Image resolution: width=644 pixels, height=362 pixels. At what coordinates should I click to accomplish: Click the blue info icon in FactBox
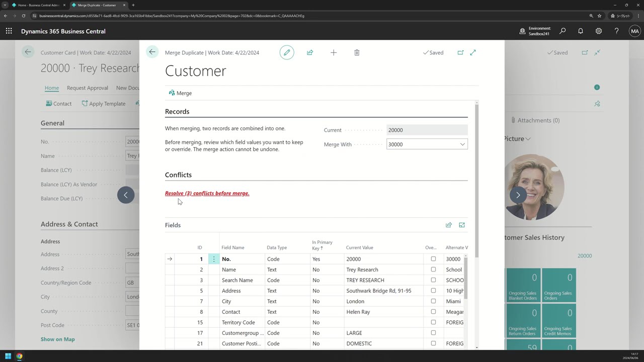(597, 87)
